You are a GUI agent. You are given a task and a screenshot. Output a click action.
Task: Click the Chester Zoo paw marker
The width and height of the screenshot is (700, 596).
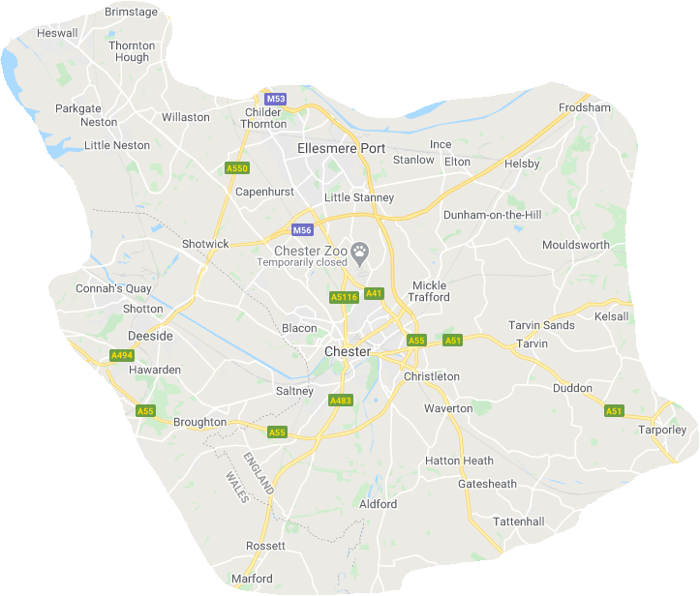click(359, 254)
